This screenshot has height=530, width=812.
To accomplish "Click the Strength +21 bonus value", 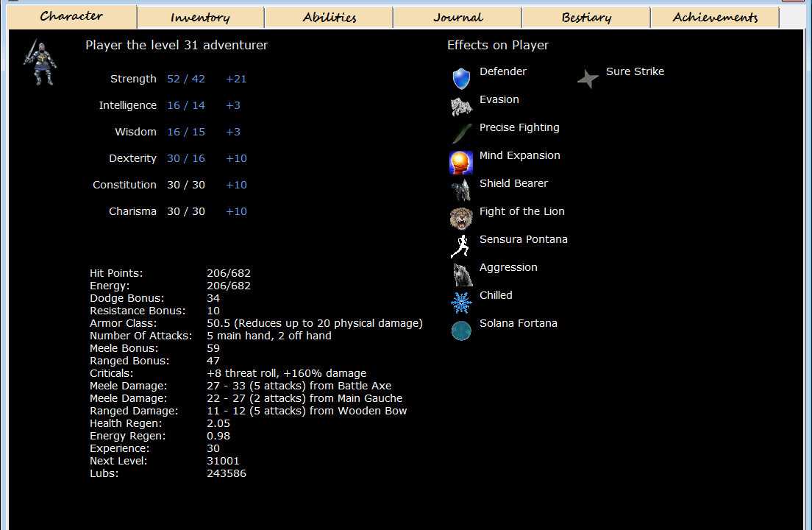I will click(x=236, y=79).
